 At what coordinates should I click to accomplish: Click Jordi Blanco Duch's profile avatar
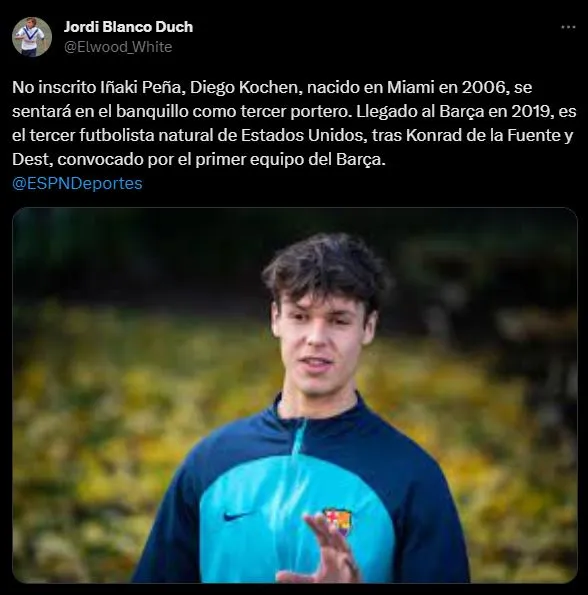point(32,37)
